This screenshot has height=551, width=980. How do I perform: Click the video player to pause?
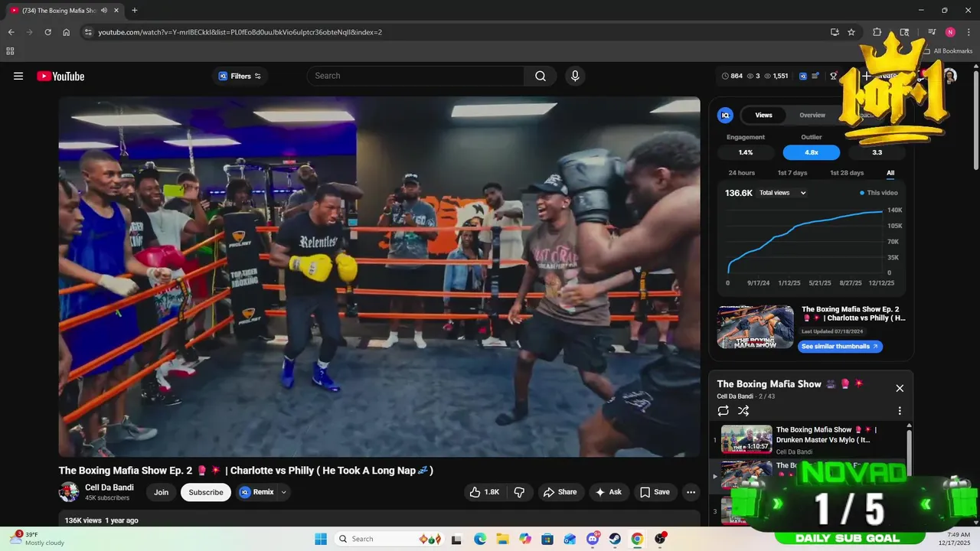pos(379,276)
